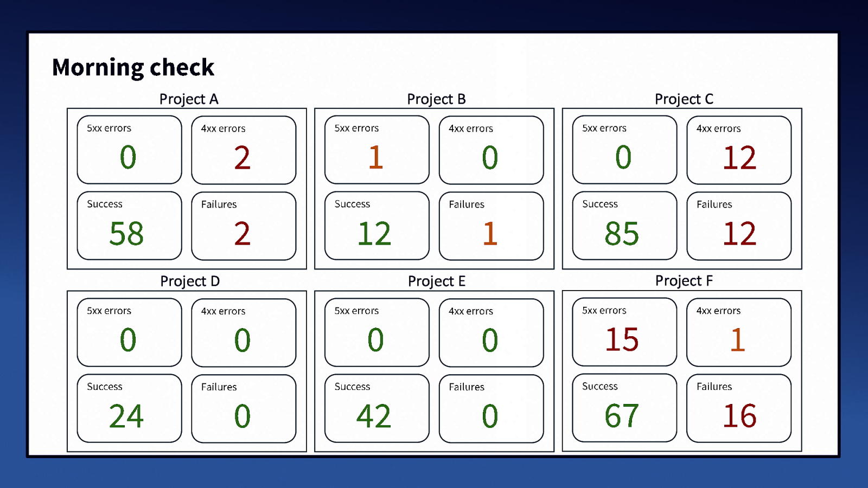Screen dimensions: 868x488
Task: Click Project F's 5xx errors card showing 15
Action: [624, 332]
